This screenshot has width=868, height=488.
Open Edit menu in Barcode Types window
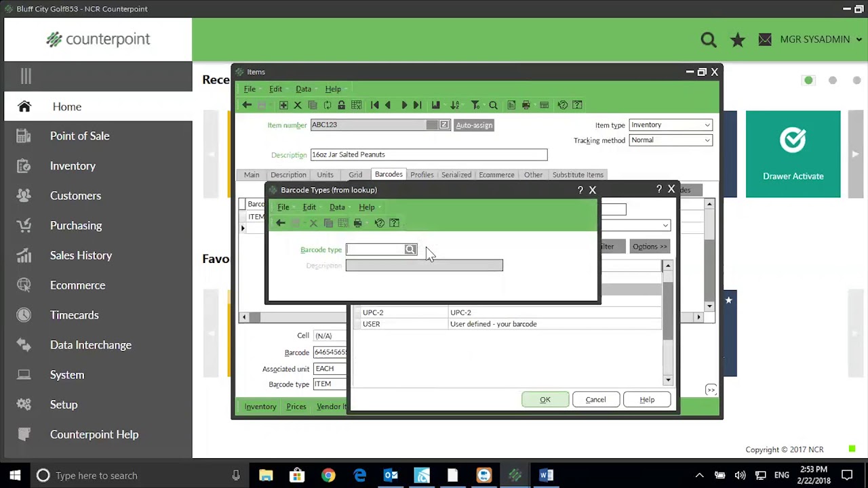click(x=309, y=207)
